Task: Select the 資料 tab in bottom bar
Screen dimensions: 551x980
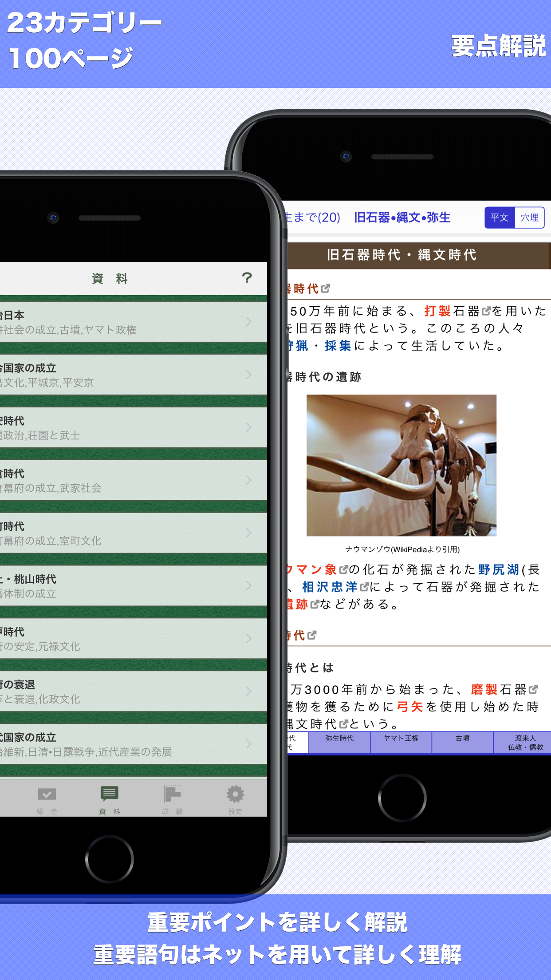Action: (110, 800)
